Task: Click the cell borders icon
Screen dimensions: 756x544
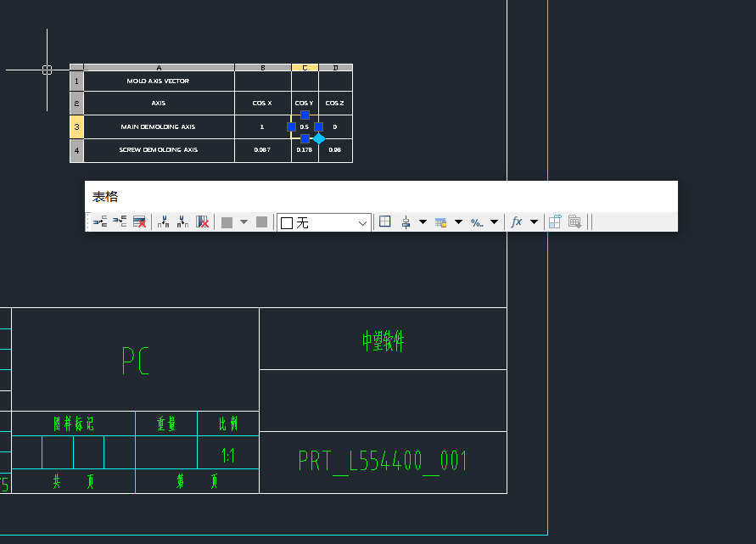Action: 384,222
